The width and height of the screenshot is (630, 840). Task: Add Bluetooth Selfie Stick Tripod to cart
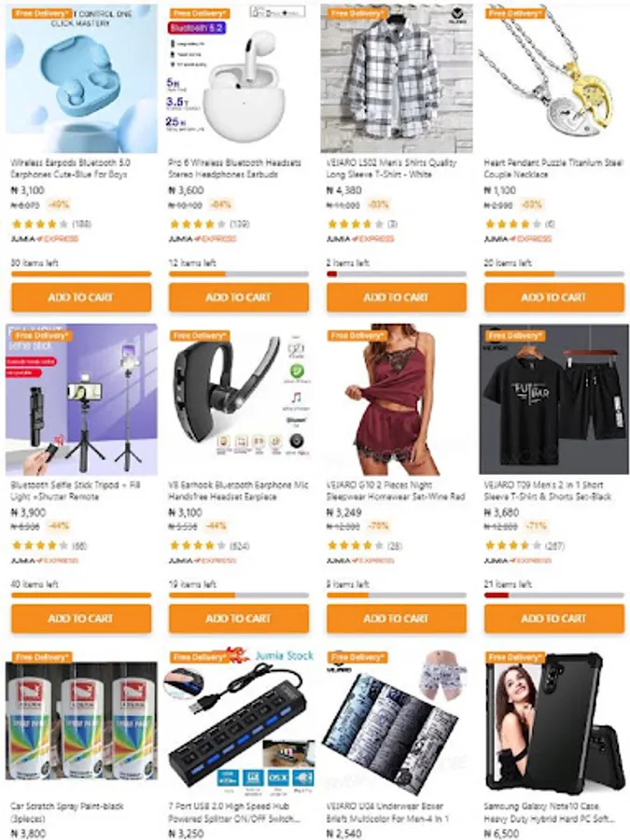click(x=81, y=618)
